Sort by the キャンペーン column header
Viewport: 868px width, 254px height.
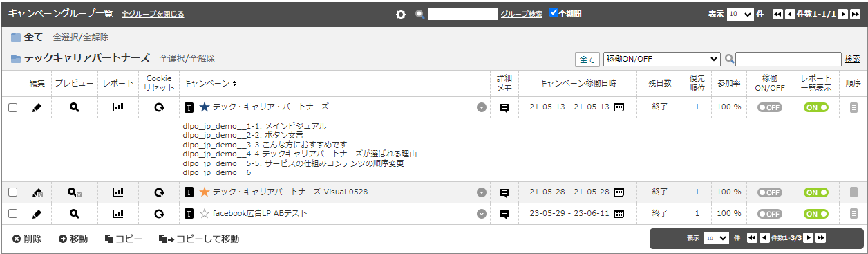point(210,83)
